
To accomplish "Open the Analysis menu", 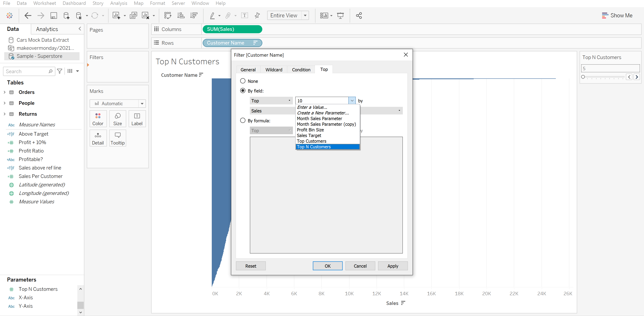I will pos(119,3).
